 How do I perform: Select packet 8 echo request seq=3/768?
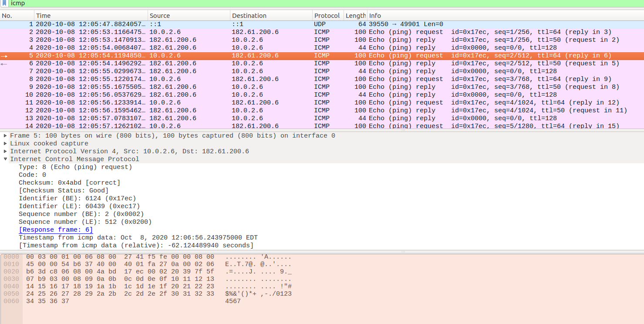point(322,79)
